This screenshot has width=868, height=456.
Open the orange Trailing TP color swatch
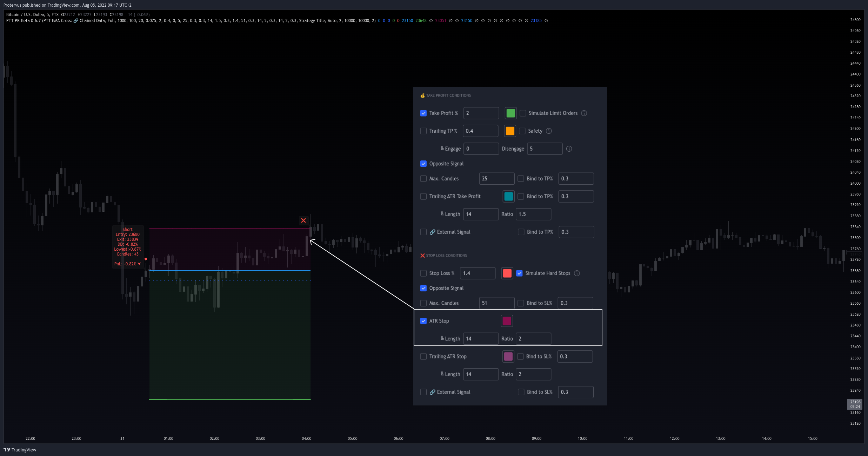pos(510,131)
